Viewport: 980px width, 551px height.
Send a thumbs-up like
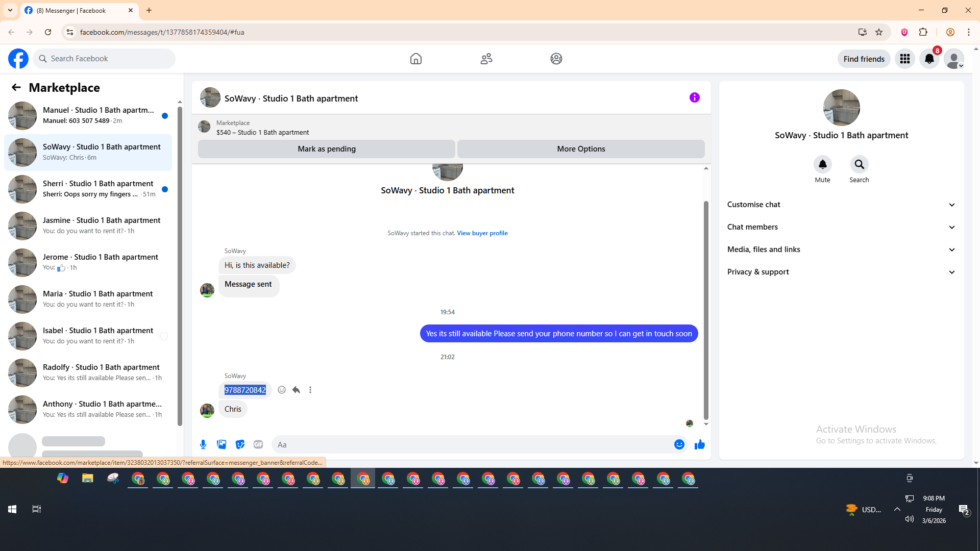pyautogui.click(x=699, y=444)
